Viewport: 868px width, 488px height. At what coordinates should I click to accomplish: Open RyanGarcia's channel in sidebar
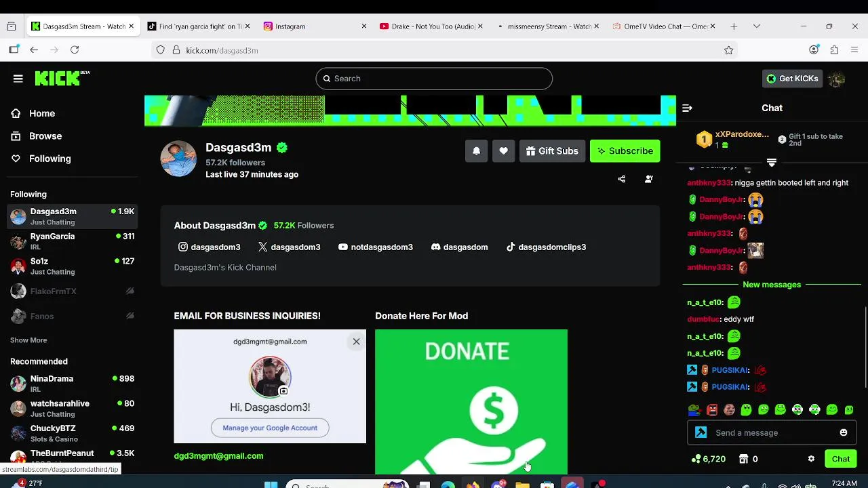[72, 241]
